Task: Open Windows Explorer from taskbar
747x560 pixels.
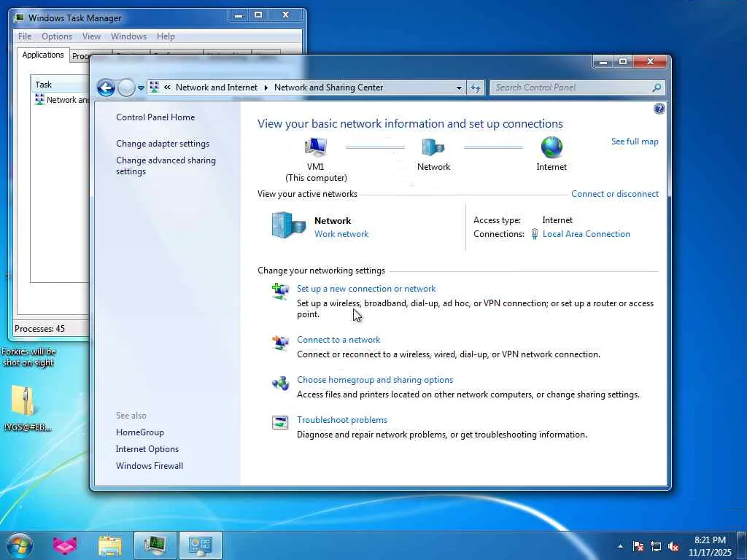Action: [x=109, y=545]
